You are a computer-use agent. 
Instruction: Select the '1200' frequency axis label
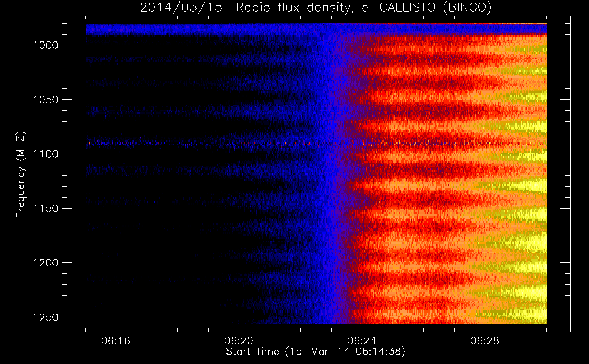click(x=46, y=263)
